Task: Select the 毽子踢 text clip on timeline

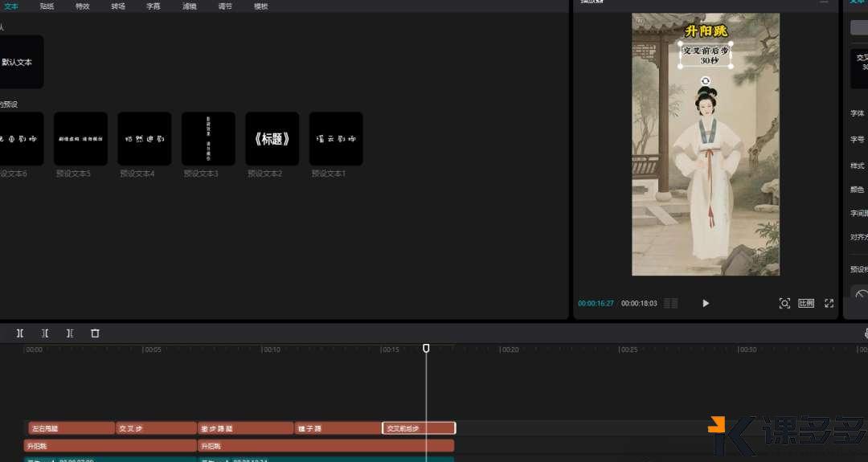Action: tap(338, 428)
